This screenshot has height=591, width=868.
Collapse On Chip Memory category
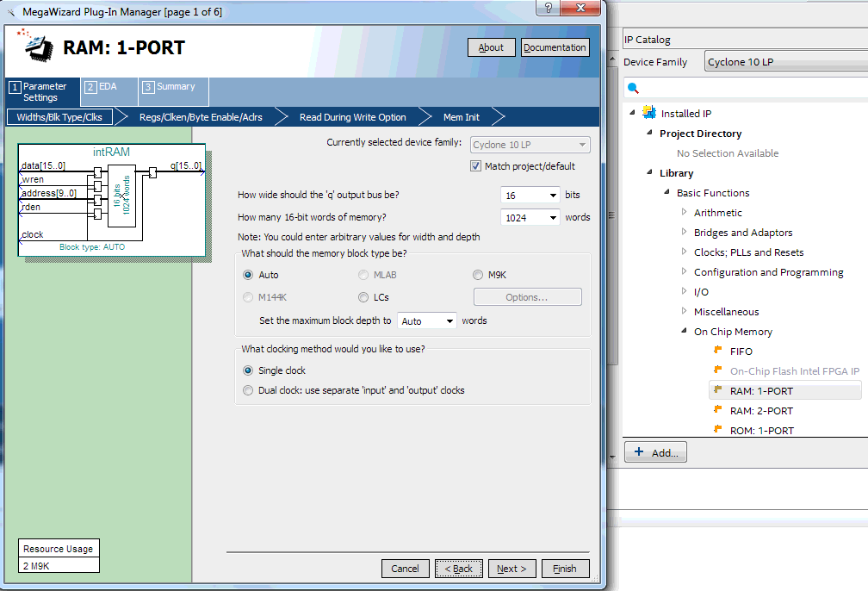click(685, 331)
